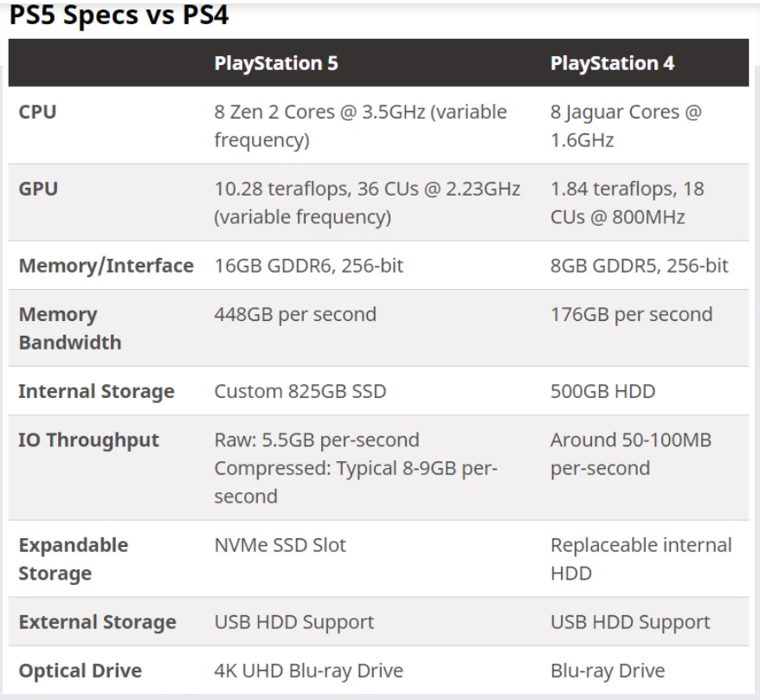Image resolution: width=760 pixels, height=700 pixels.
Task: Select the 8 Jaguar Cores cell
Action: (x=626, y=125)
